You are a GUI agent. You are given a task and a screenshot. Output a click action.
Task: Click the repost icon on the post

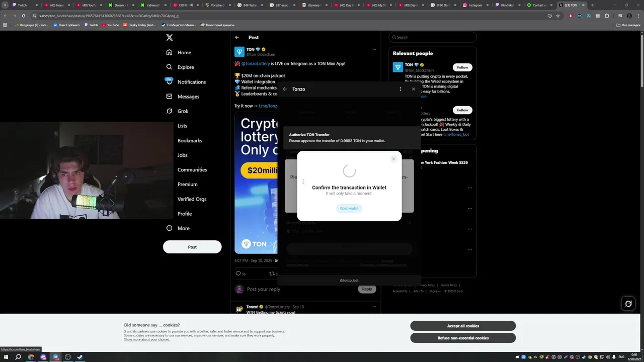[x=272, y=274]
